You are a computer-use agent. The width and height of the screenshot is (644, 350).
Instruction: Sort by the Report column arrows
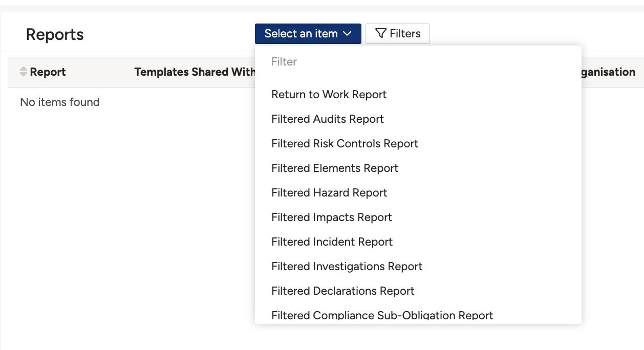point(23,72)
